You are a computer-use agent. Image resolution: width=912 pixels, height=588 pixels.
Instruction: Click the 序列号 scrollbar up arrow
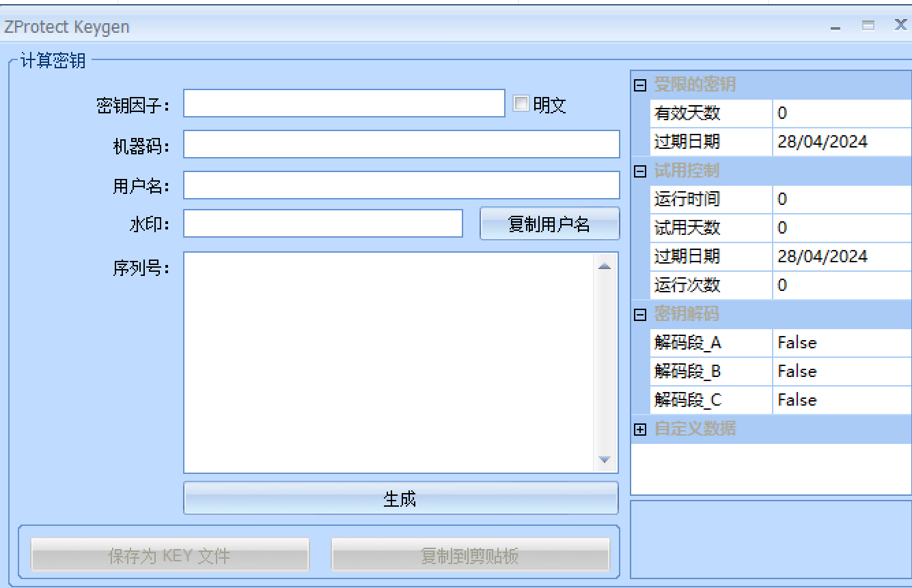605,266
